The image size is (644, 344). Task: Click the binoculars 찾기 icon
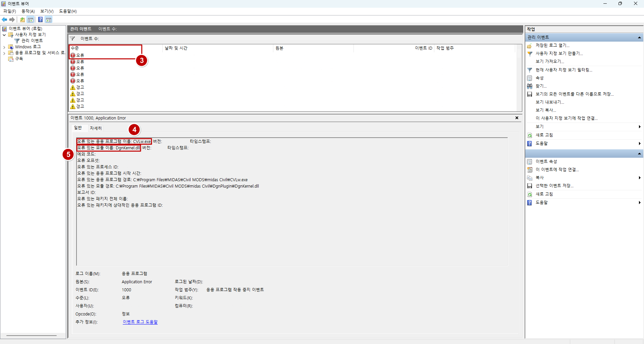(530, 86)
